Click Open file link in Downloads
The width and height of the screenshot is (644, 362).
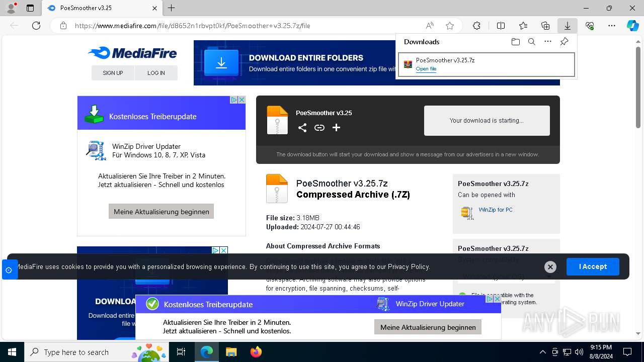[426, 69]
